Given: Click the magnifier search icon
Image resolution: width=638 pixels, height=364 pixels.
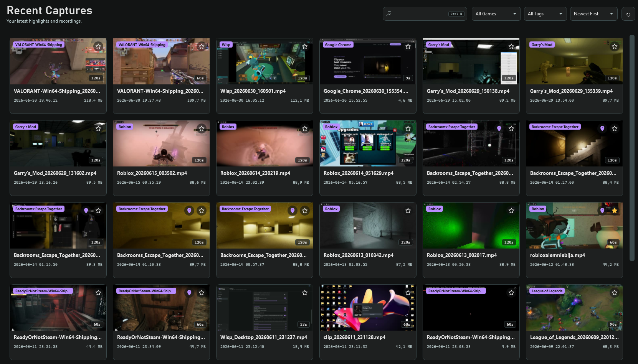Looking at the screenshot, I should [x=389, y=14].
